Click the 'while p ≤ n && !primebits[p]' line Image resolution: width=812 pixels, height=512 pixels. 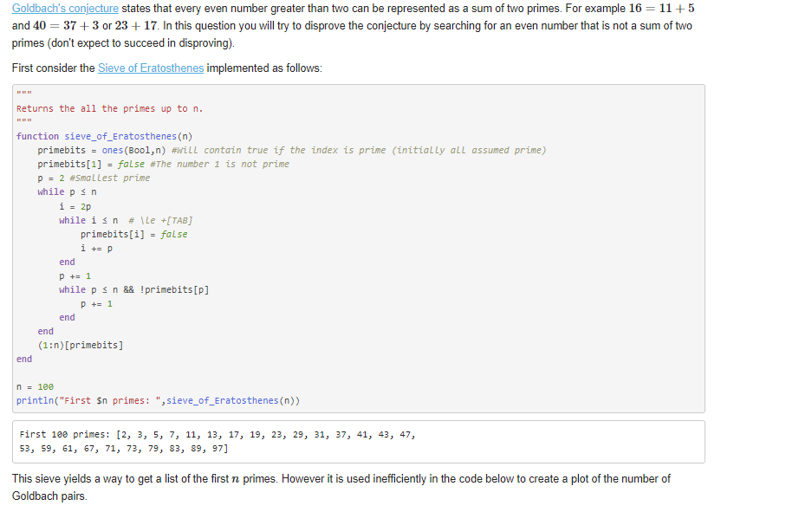point(134,290)
